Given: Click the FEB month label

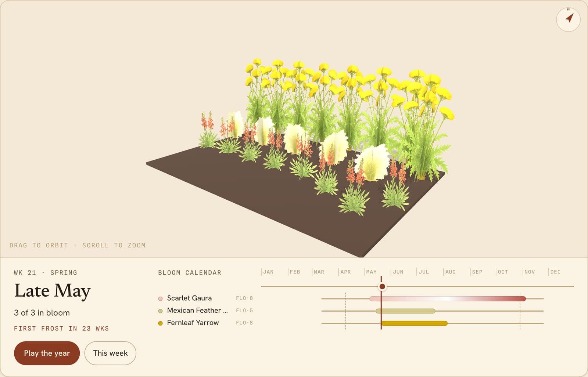Looking at the screenshot, I should click(x=295, y=272).
